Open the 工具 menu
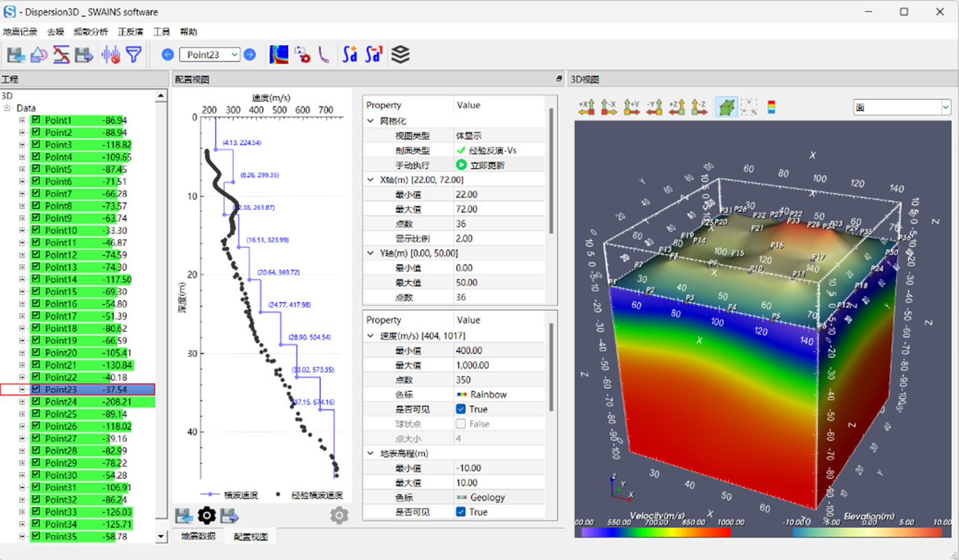This screenshot has width=959, height=560. (x=162, y=32)
